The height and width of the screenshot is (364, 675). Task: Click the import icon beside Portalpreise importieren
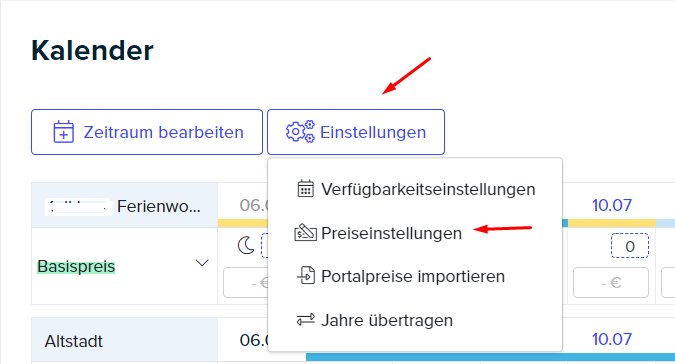306,276
